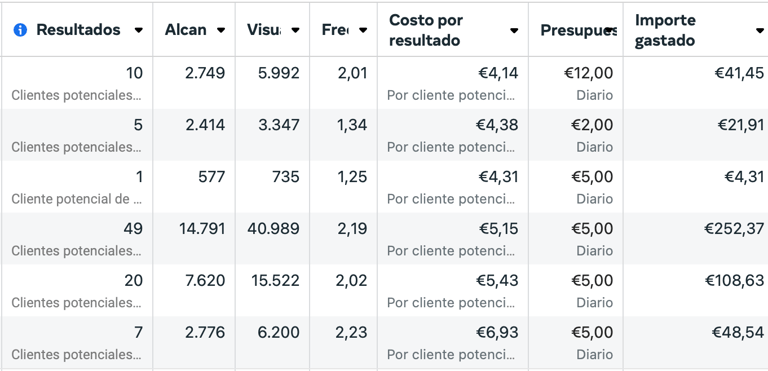The width and height of the screenshot is (768, 371).
Task: Open the Presupuesto column dropdown arrow
Action: [x=610, y=30]
